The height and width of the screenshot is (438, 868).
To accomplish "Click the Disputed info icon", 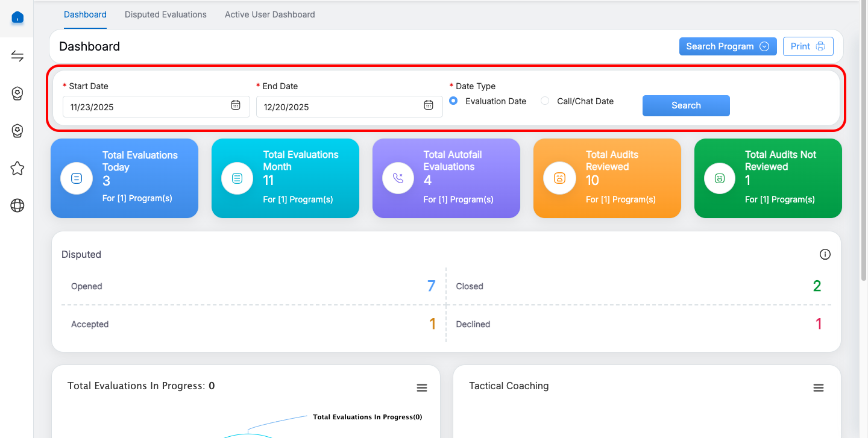I will [x=825, y=254].
